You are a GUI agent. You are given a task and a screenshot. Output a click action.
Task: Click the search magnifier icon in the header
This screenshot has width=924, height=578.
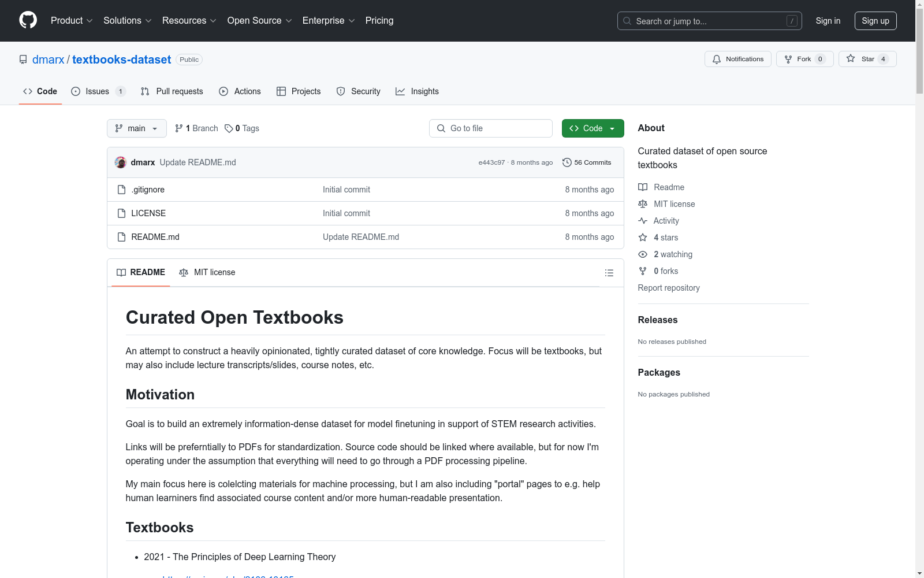coord(627,21)
